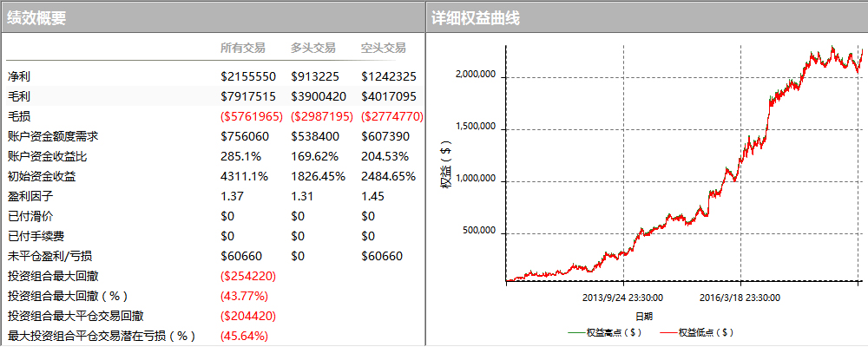Click the 2,000,000 y-axis label

tap(475, 75)
